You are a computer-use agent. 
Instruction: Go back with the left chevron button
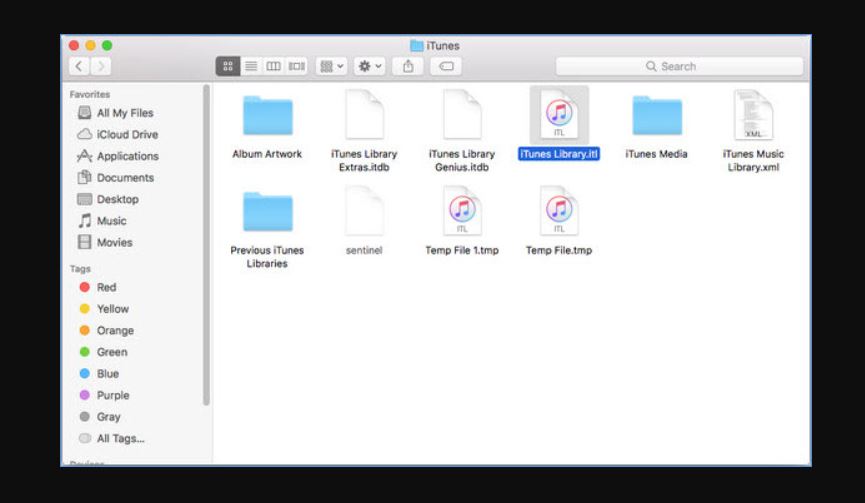coord(79,66)
